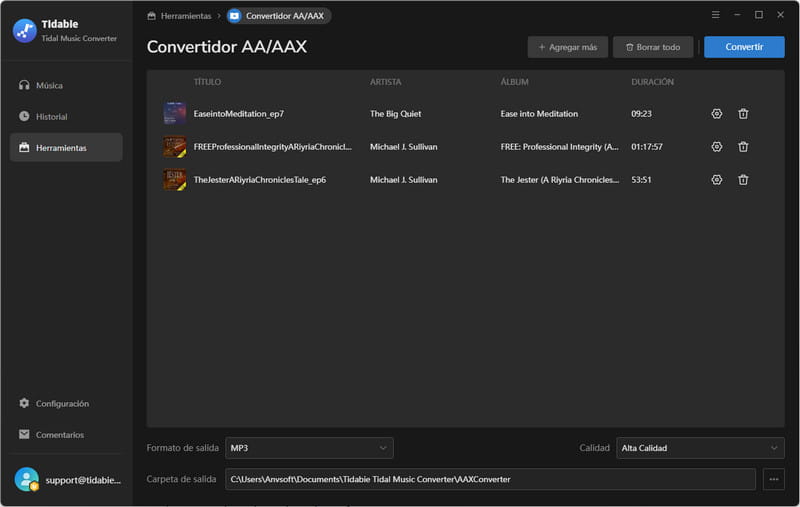The image size is (800, 507).
Task: Open the hamburger menu in title bar
Action: click(715, 15)
